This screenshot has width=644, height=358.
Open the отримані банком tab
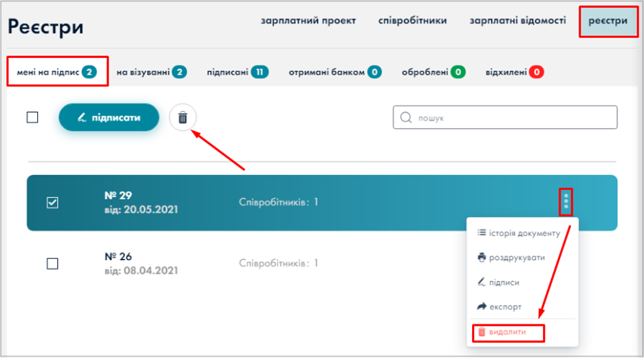coord(334,72)
